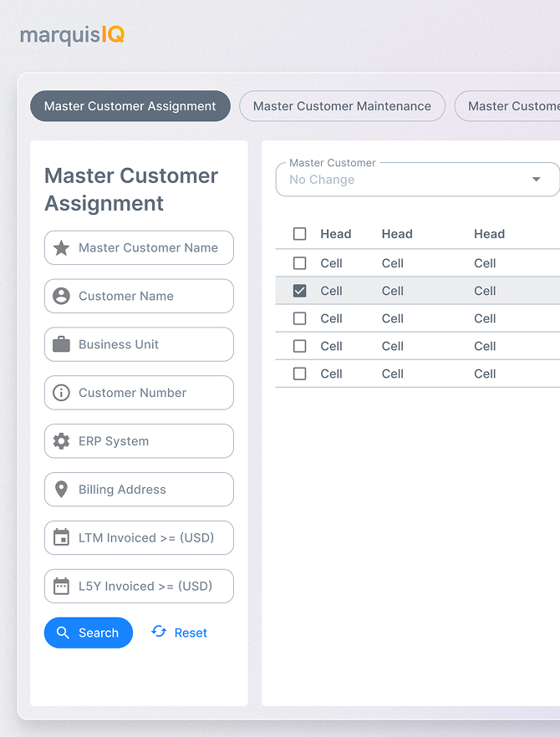Image resolution: width=560 pixels, height=737 pixels.
Task: Click the person icon beside Customer Name
Action: [x=61, y=296]
